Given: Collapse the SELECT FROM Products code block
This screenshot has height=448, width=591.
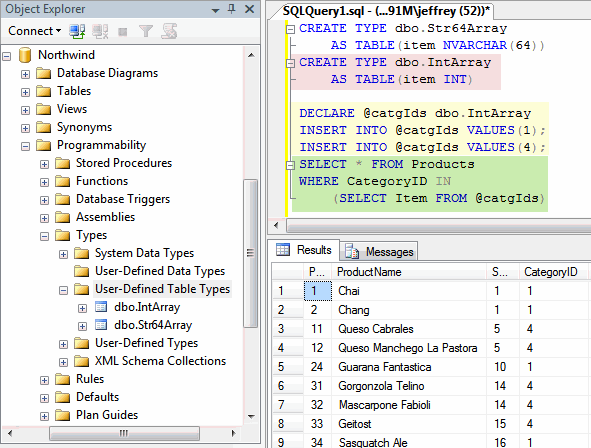Looking at the screenshot, I should click(290, 165).
